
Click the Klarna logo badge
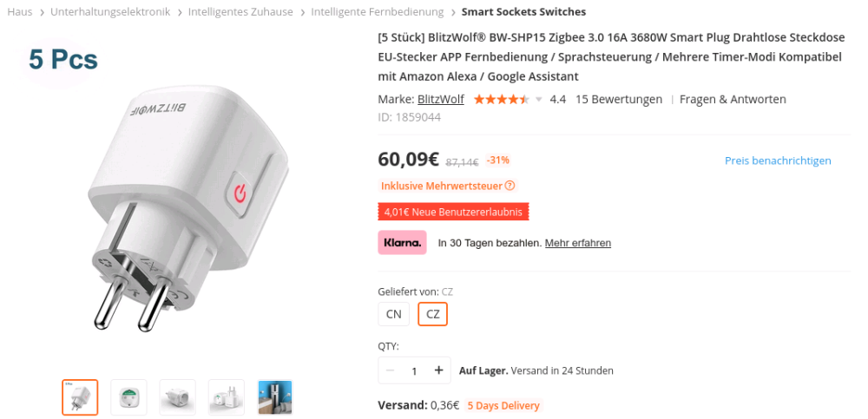(x=403, y=242)
